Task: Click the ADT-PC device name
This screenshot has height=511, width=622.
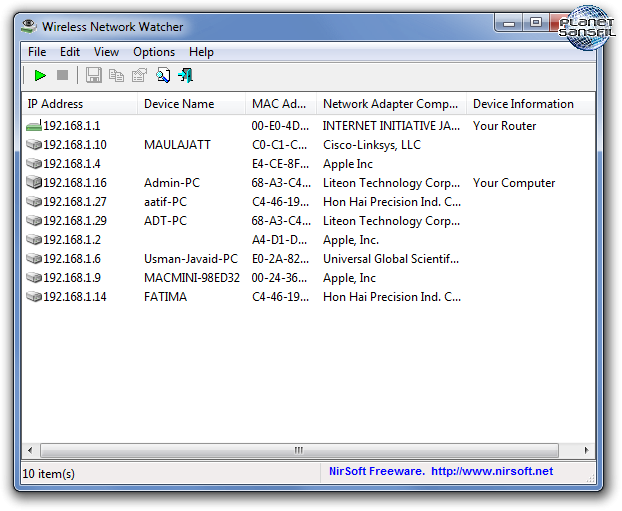Action: coord(165,221)
